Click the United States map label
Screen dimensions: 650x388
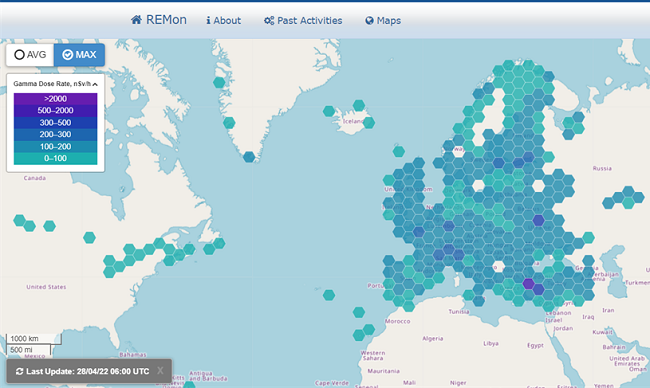click(46, 287)
